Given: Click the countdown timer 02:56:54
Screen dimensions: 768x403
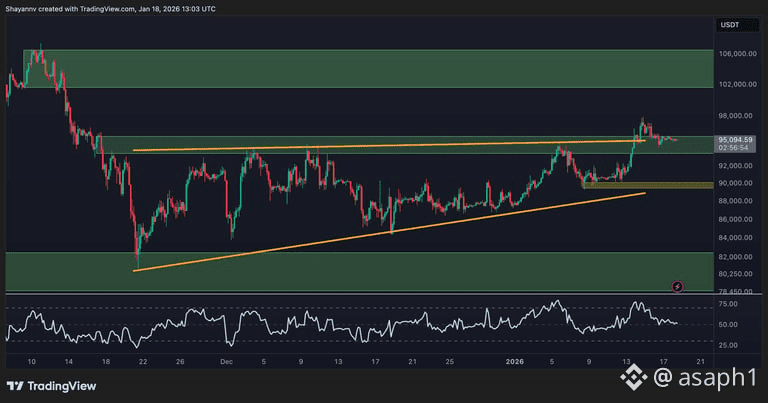Looking at the screenshot, I should [x=733, y=148].
